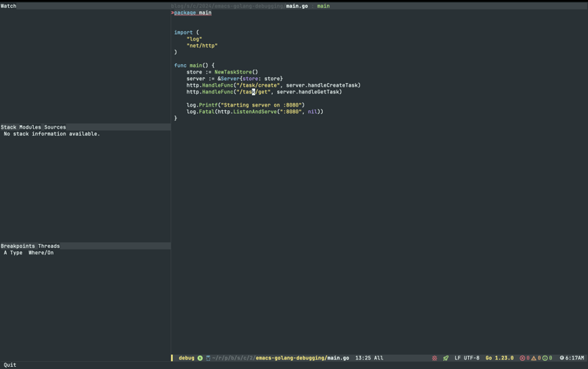Click the green info count indicator
588x369 pixels.
click(x=547, y=358)
